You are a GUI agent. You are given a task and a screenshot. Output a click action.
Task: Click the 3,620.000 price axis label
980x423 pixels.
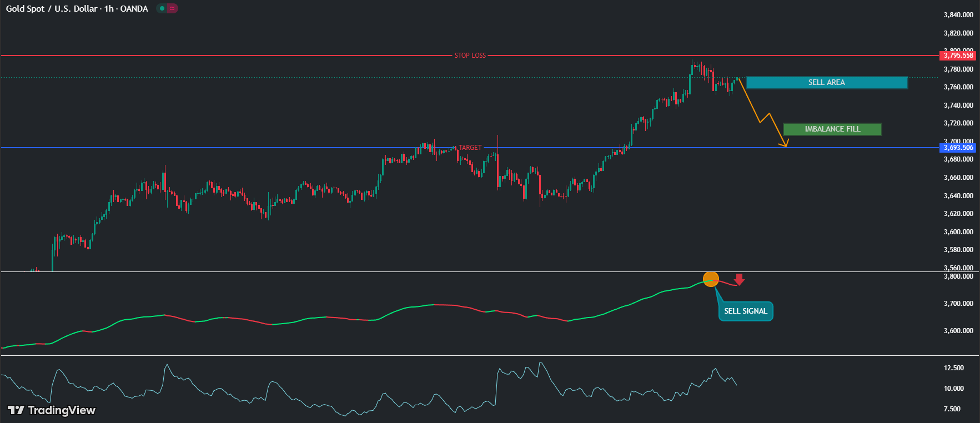958,214
